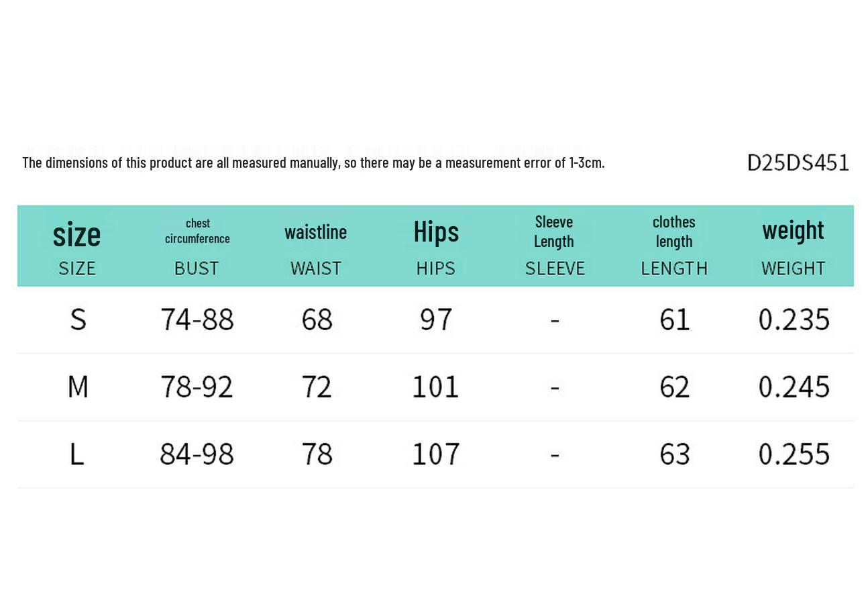Image resolution: width=868 pixels, height=608 pixels.
Task: Click weight value 0.255
Action: coord(794,454)
